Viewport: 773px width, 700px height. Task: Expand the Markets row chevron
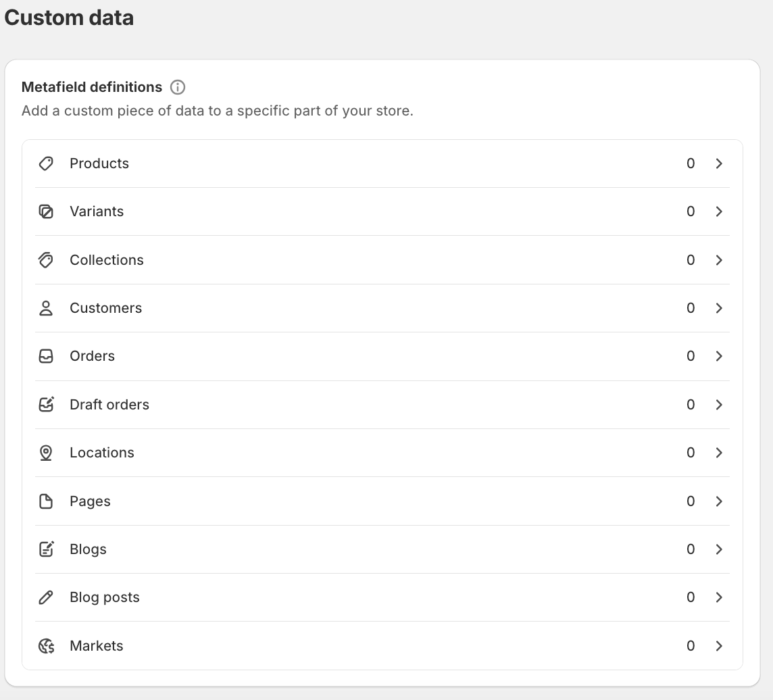[719, 646]
